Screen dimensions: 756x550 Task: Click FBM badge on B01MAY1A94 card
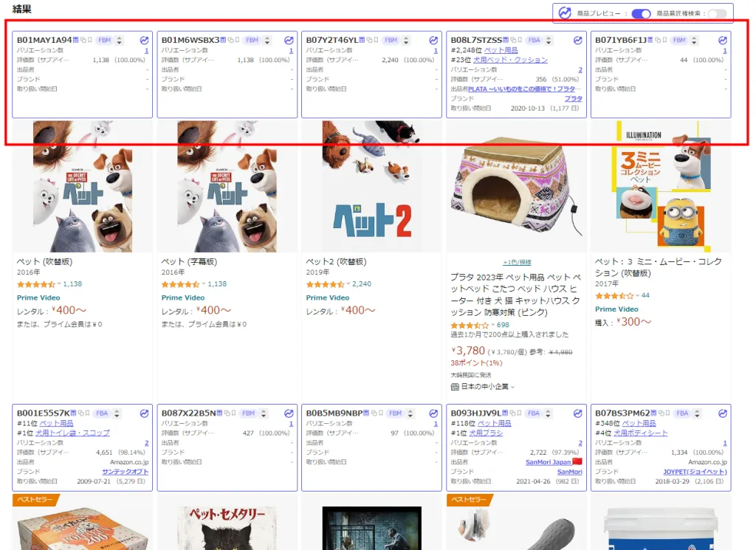[105, 41]
